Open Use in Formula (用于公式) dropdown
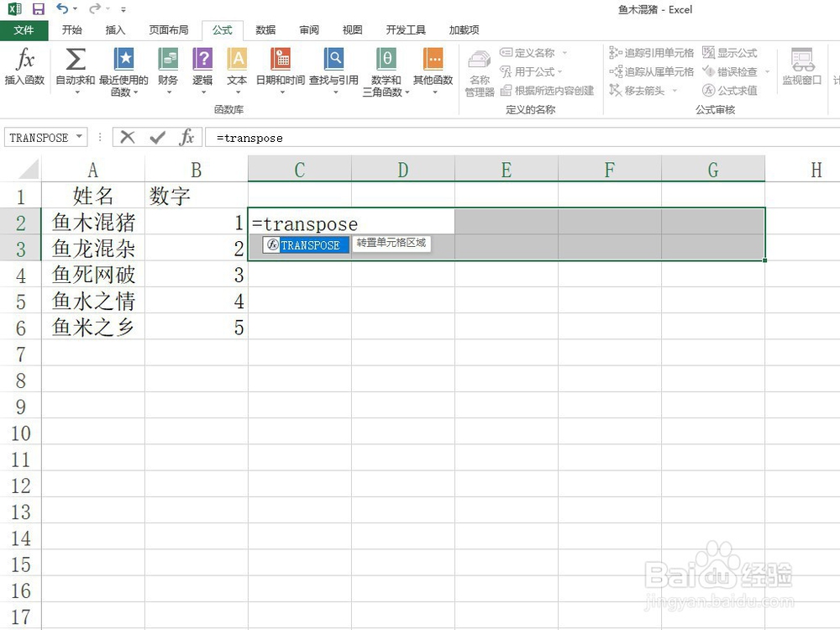Screen dimensions: 840x630 click(531, 71)
